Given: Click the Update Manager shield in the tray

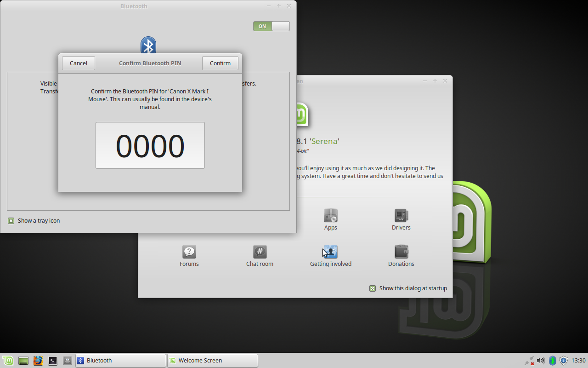Looking at the screenshot, I should (563, 360).
